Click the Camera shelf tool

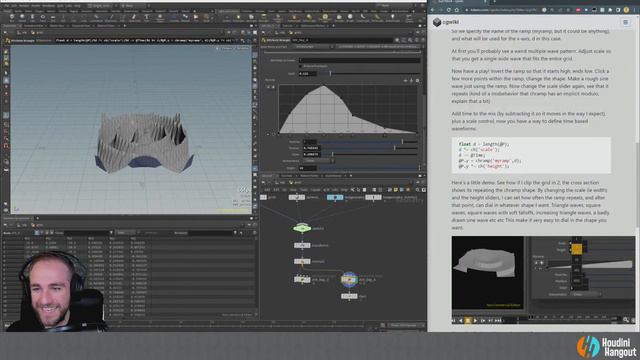227,18
